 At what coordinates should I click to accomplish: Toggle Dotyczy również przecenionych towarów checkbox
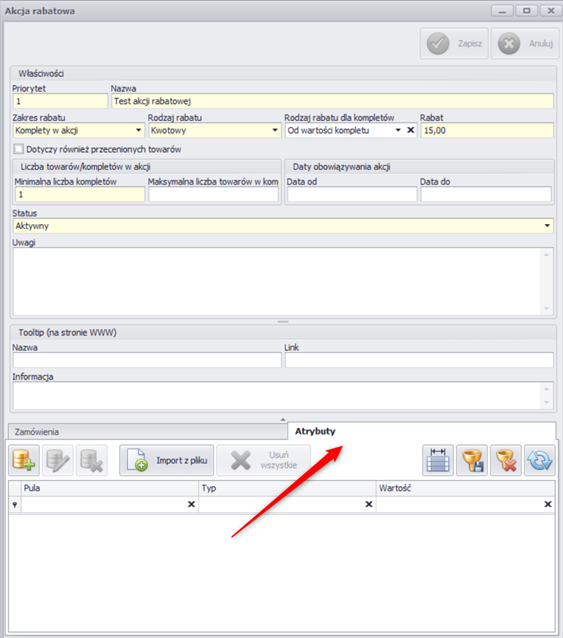[x=18, y=149]
